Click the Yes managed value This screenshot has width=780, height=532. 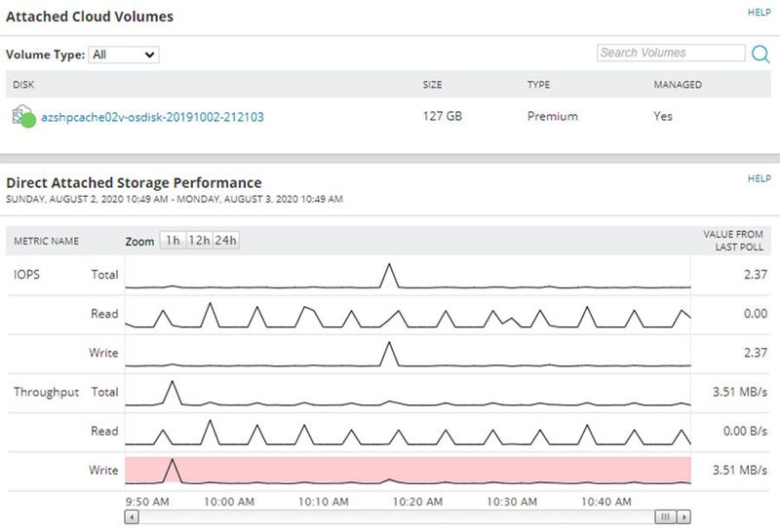pyautogui.click(x=663, y=116)
